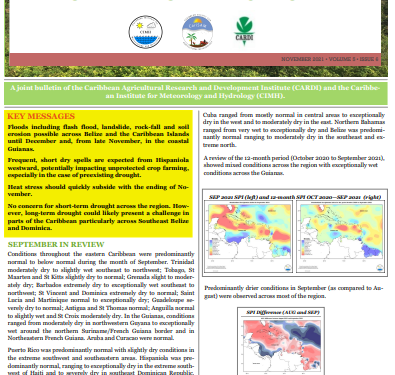Click the CariSAM palm tree logo
Viewport: 395px width, 375px height.
(x=197, y=32)
